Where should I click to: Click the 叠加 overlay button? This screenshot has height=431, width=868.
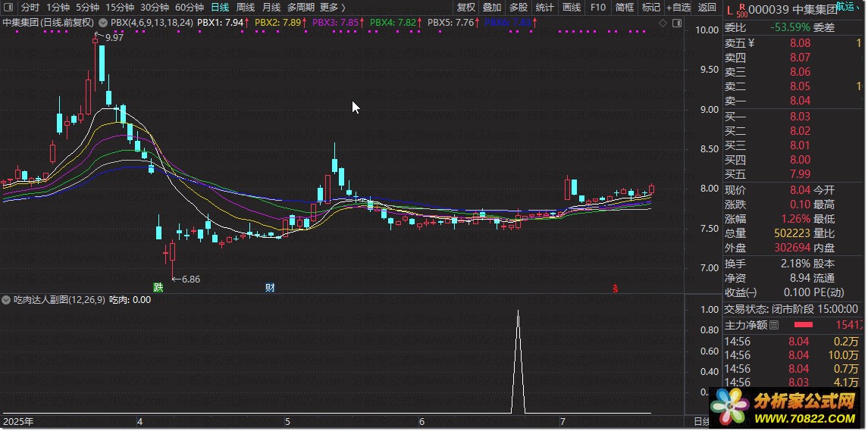[x=491, y=7]
